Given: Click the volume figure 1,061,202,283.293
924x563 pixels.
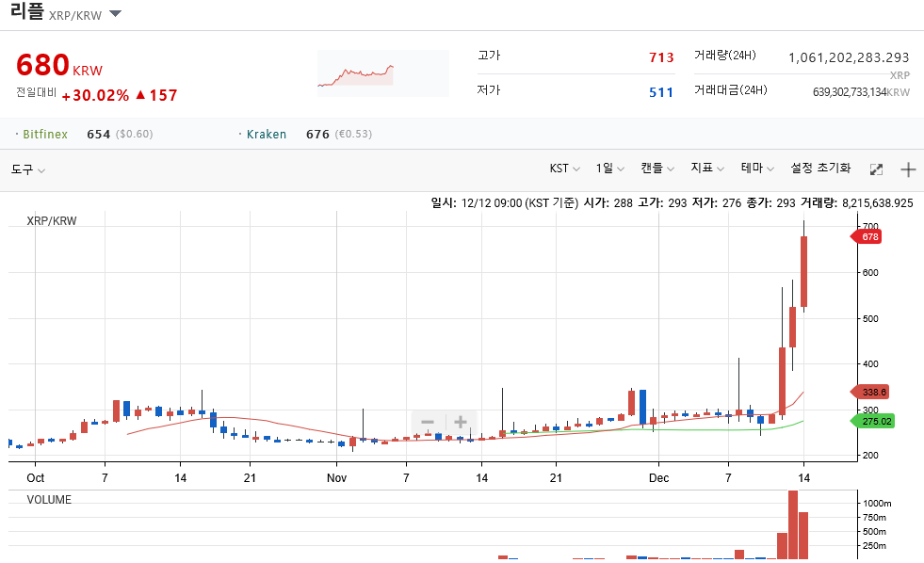Looking at the screenshot, I should point(849,57).
